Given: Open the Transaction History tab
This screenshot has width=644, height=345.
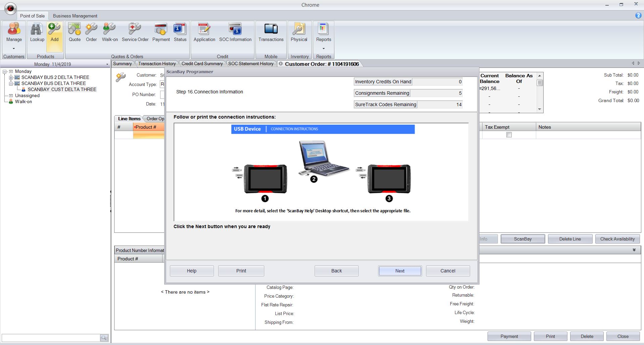Looking at the screenshot, I should tap(157, 63).
